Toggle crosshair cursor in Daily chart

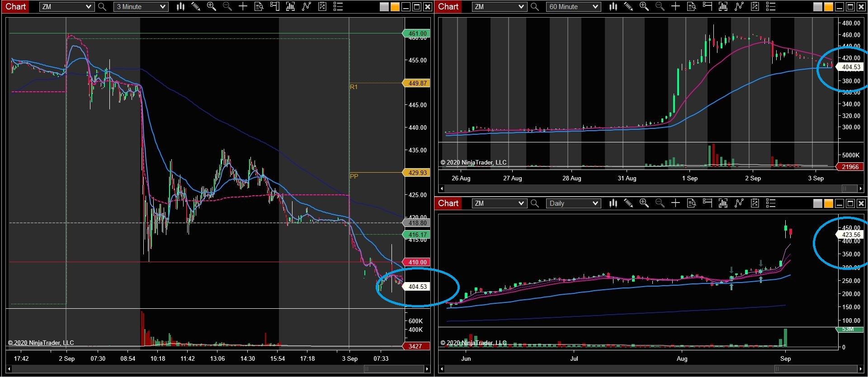(x=675, y=203)
